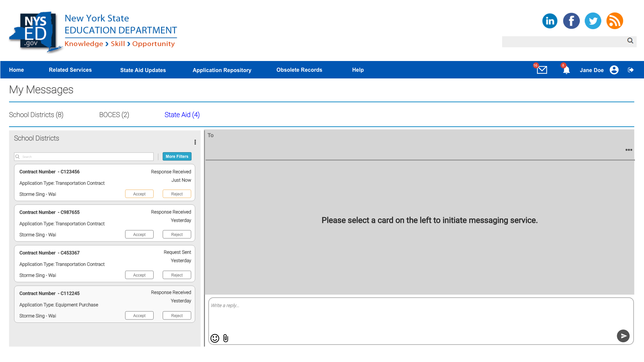The height and width of the screenshot is (362, 644).
Task: Click the emoji smiley icon
Action: [x=215, y=338]
